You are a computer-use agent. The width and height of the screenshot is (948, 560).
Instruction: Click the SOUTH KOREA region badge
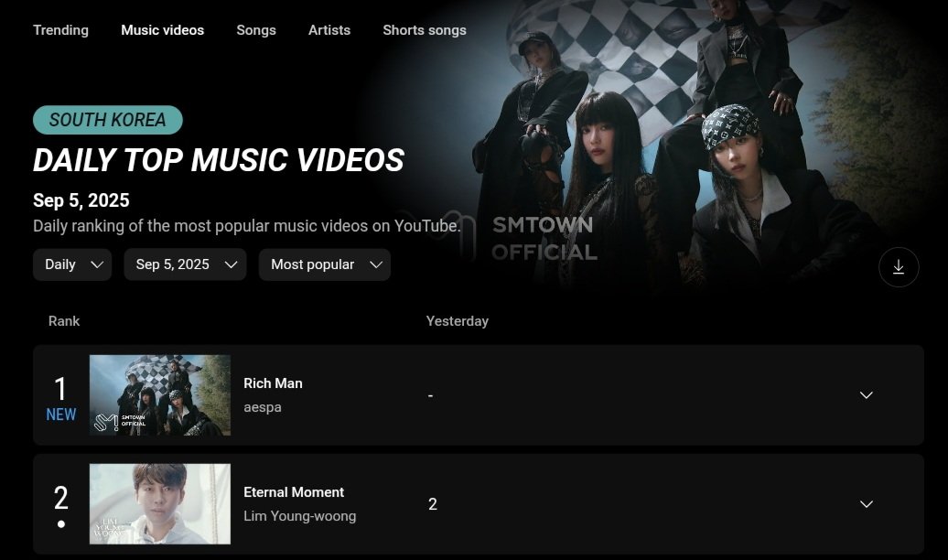click(108, 120)
